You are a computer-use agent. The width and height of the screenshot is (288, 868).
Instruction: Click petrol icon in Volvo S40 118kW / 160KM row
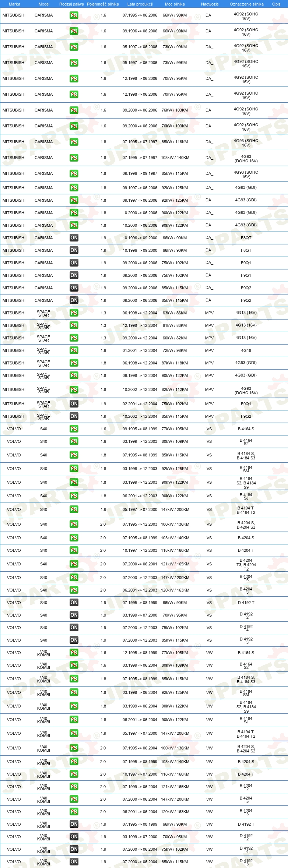(x=74, y=551)
